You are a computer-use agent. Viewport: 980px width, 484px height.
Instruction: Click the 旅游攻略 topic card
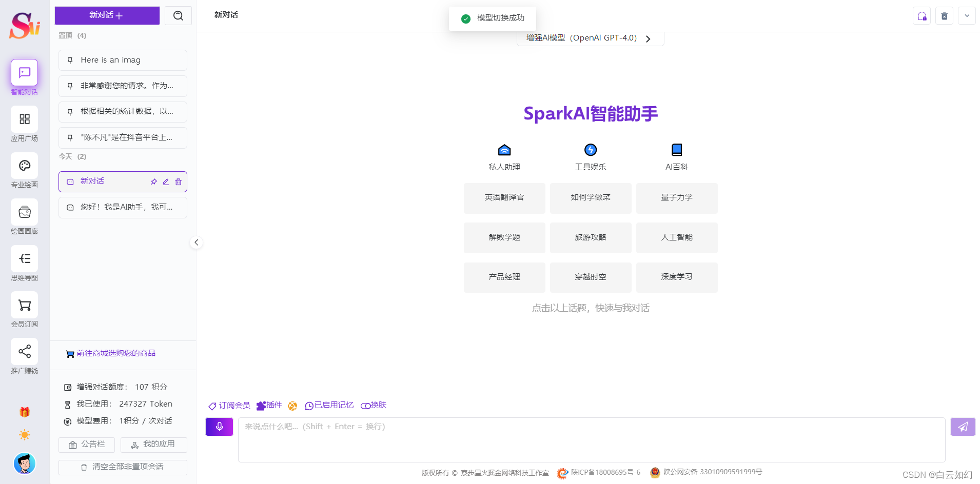[x=591, y=237]
